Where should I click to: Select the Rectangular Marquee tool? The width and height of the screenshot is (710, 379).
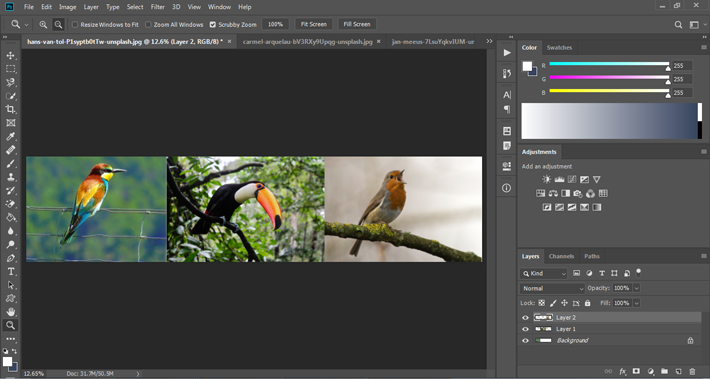(x=10, y=69)
